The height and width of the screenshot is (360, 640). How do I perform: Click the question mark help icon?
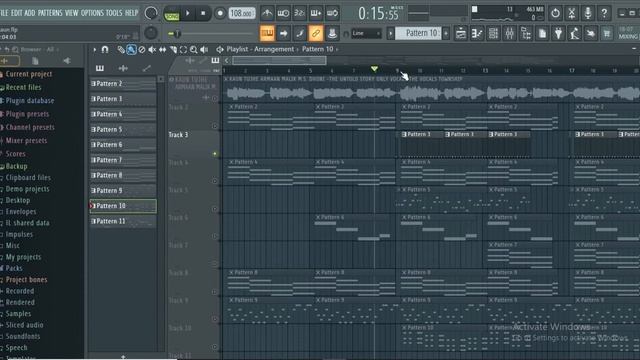point(604,13)
